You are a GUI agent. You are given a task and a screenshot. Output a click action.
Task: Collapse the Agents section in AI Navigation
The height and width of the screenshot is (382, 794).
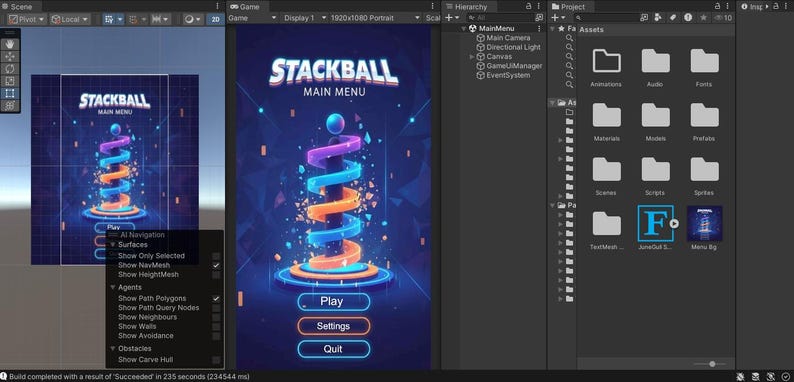[112, 287]
